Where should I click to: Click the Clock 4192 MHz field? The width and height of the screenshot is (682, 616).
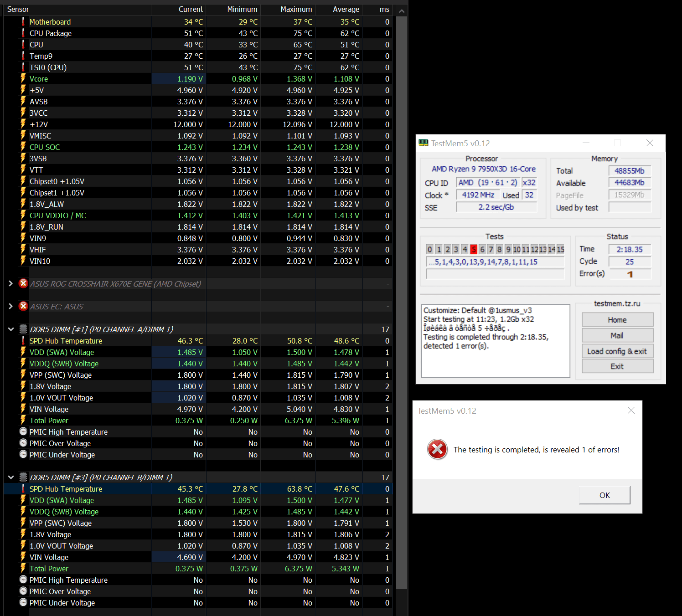pos(478,195)
